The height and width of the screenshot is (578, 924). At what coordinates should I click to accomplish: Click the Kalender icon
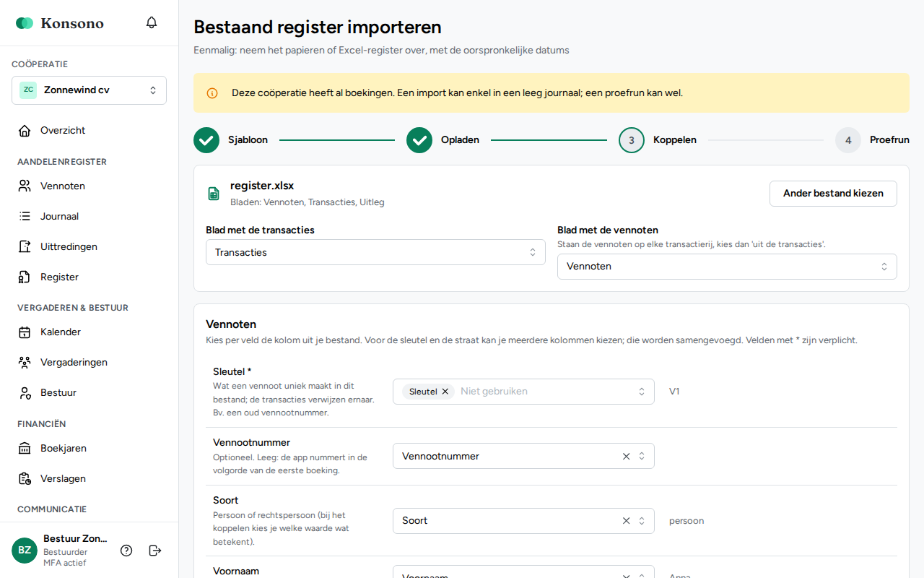25,332
